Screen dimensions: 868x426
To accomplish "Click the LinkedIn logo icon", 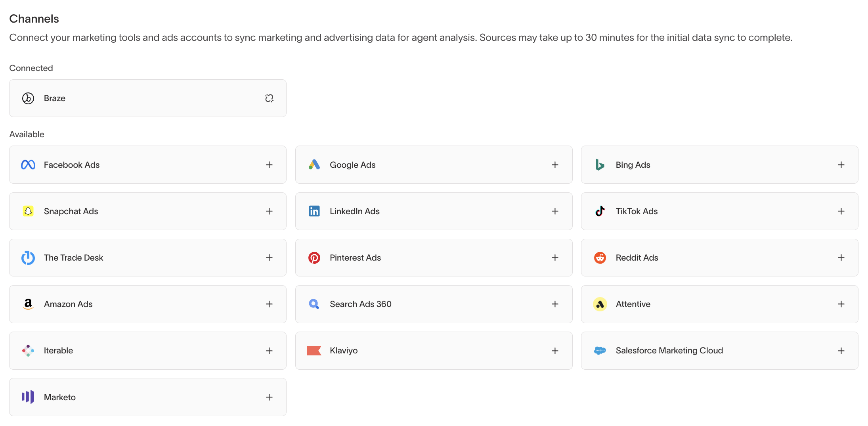I will 314,211.
